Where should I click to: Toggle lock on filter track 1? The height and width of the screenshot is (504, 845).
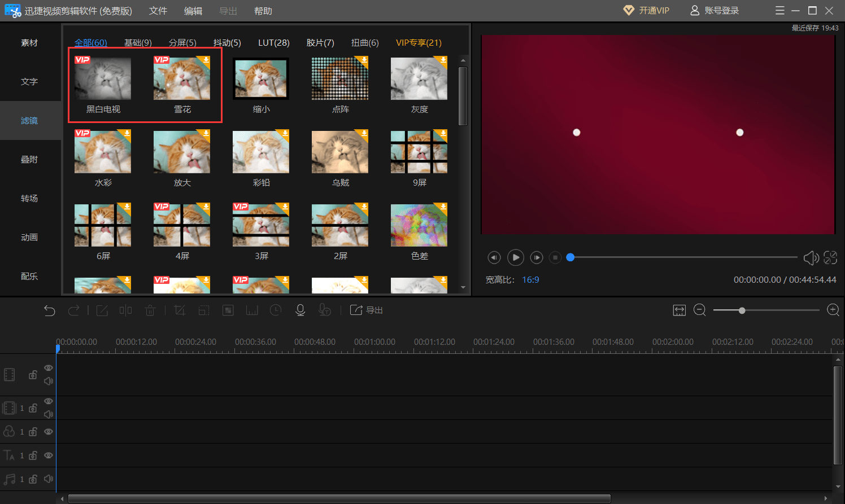(x=33, y=432)
